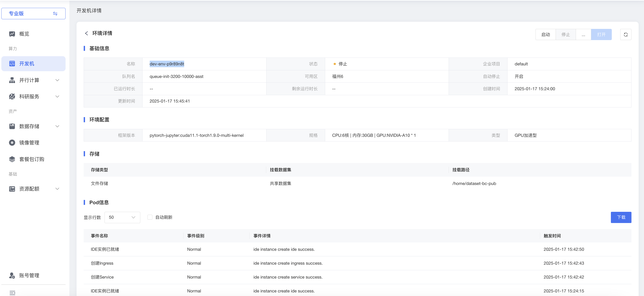Image resolution: width=644 pixels, height=296 pixels.
Task: Enable the 自动刷新 checkbox
Action: (x=150, y=217)
